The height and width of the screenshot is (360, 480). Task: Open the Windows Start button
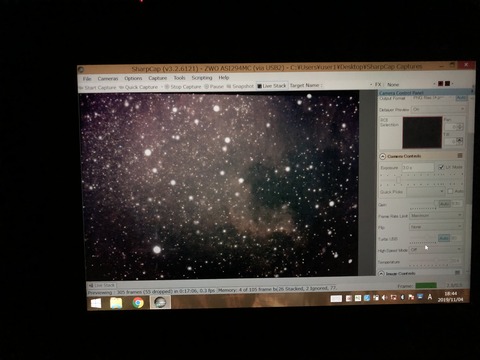tap(96, 303)
